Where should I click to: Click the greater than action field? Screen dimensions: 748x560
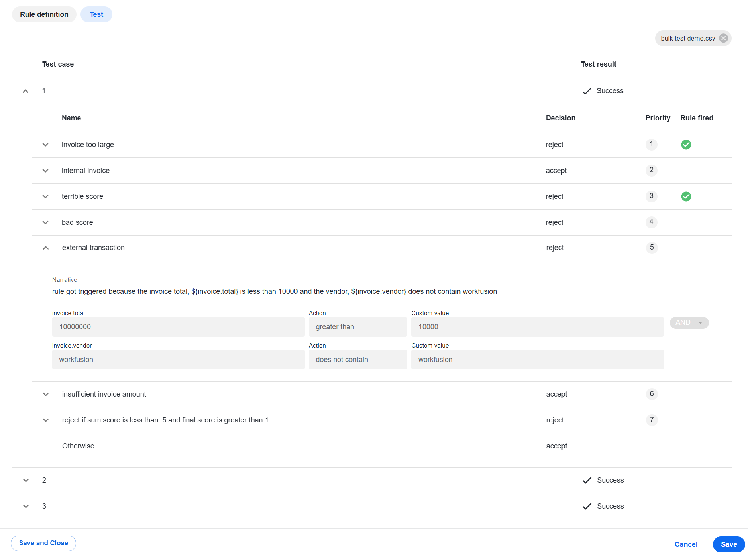358,327
